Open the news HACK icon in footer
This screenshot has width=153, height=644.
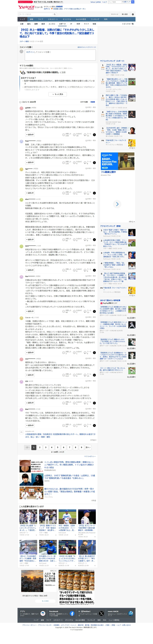point(131,613)
